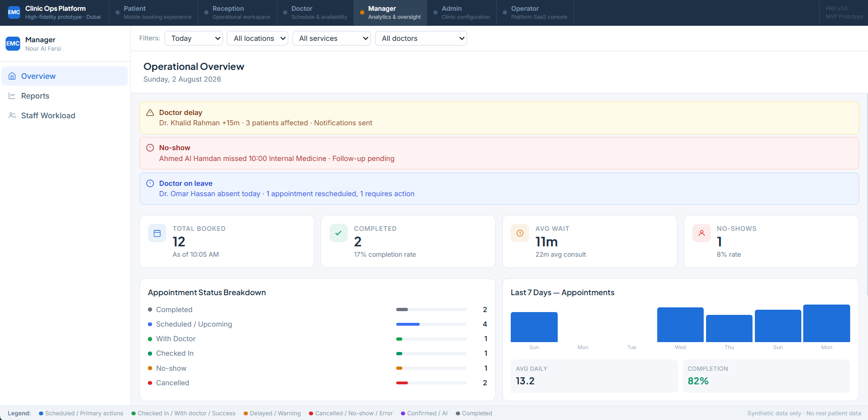Click the Operational Overview heading
The height and width of the screenshot is (420, 868).
[194, 67]
